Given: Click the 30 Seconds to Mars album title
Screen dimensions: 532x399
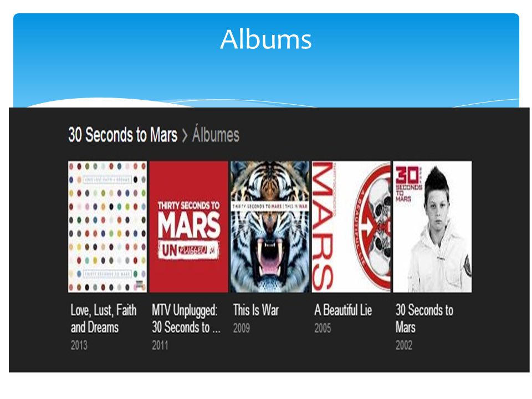Looking at the screenshot, I should (x=424, y=319).
